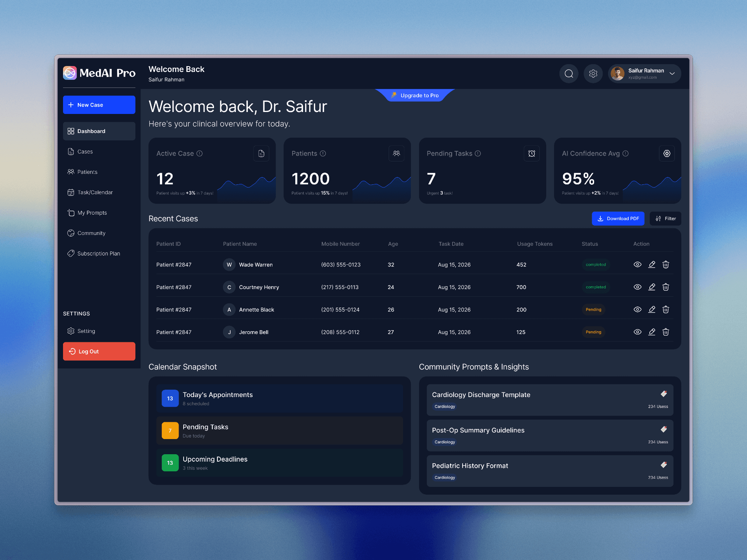The width and height of the screenshot is (747, 560).
Task: Open Cases in the sidebar
Action: [x=85, y=152]
